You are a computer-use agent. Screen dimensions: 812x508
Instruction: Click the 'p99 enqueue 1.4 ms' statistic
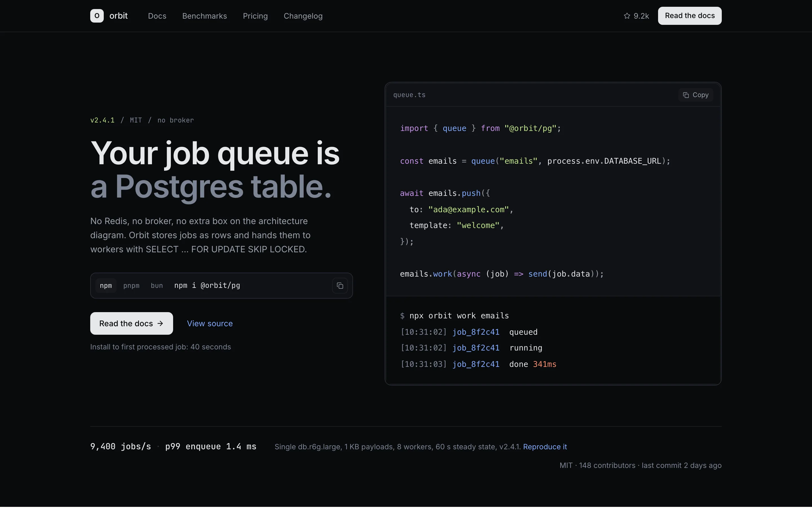[211, 446]
